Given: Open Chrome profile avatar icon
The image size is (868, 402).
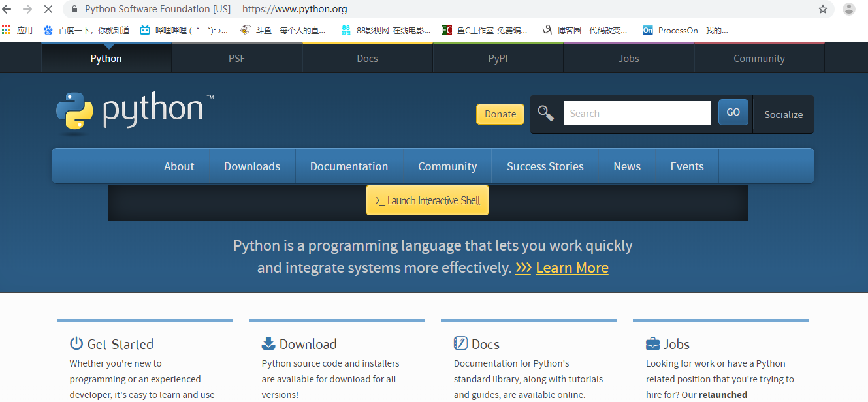Looking at the screenshot, I should point(848,9).
